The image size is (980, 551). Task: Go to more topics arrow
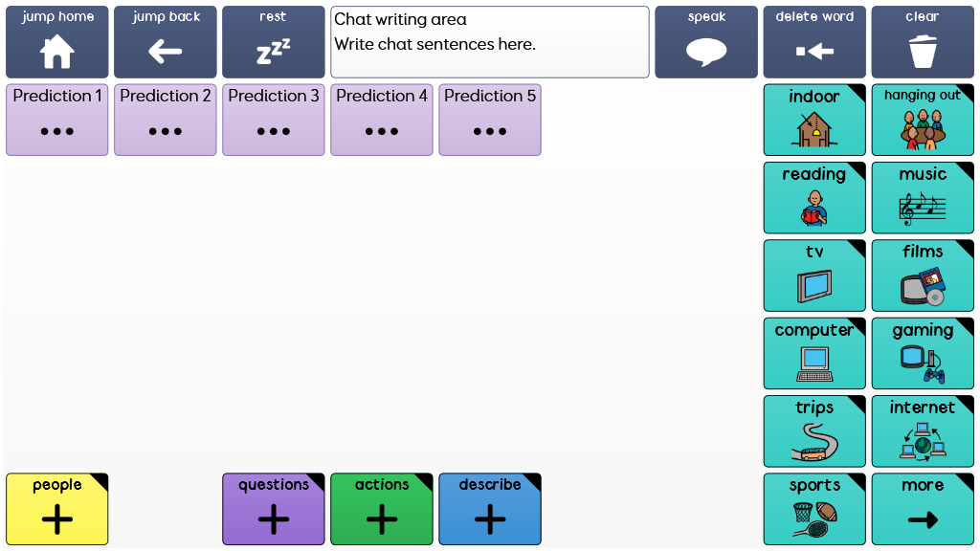[923, 509]
